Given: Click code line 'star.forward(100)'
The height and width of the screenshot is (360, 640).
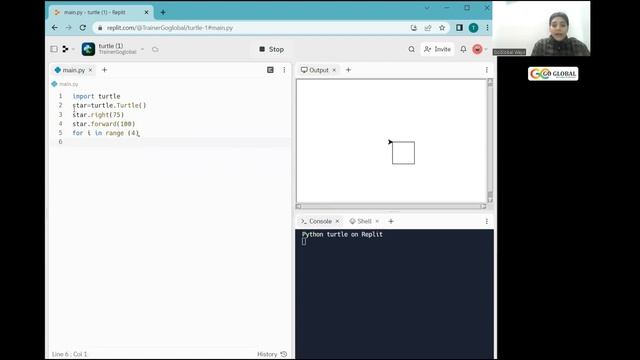Looking at the screenshot, I should pyautogui.click(x=104, y=124).
